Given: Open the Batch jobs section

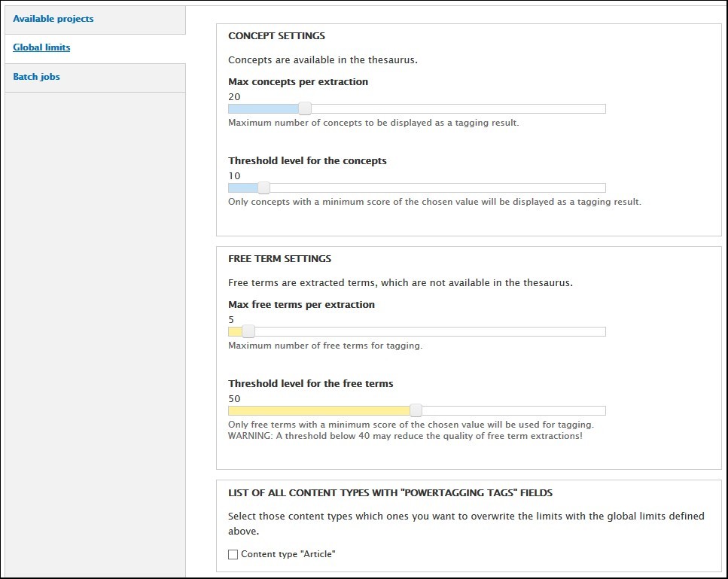Looking at the screenshot, I should click(x=36, y=76).
